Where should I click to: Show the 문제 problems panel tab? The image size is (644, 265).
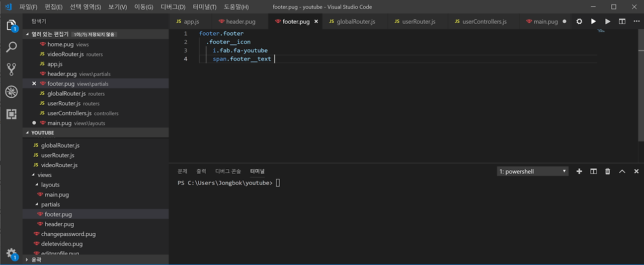point(183,171)
